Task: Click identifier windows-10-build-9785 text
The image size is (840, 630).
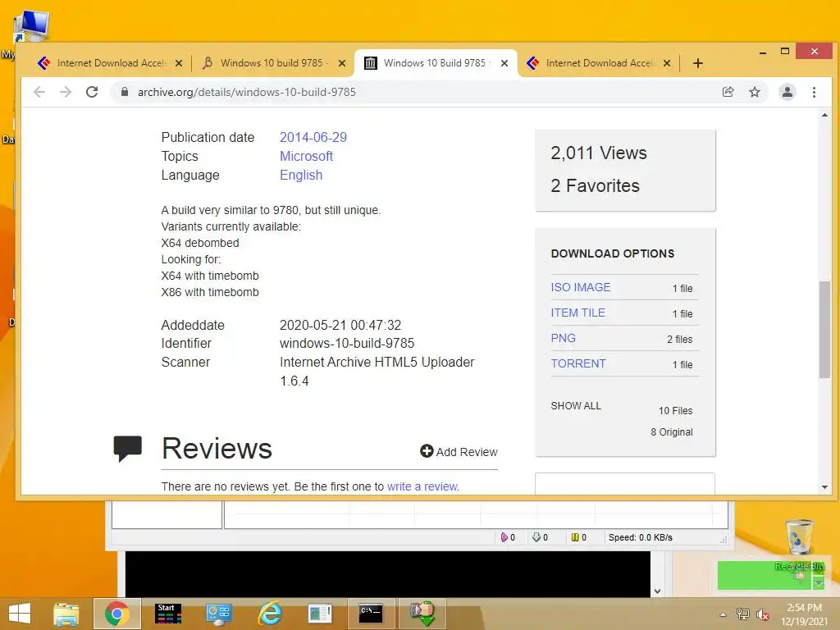Action: pyautogui.click(x=347, y=343)
